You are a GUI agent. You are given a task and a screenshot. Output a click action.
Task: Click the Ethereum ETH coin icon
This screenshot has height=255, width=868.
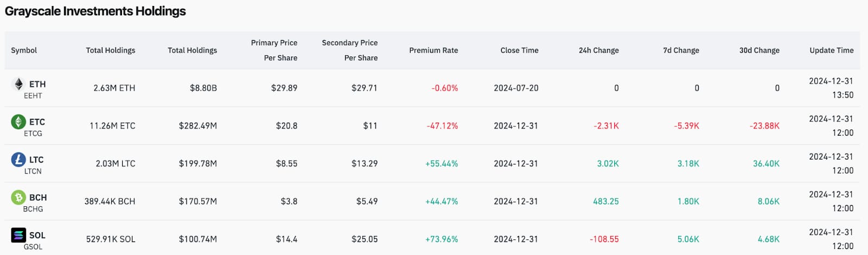(x=18, y=84)
